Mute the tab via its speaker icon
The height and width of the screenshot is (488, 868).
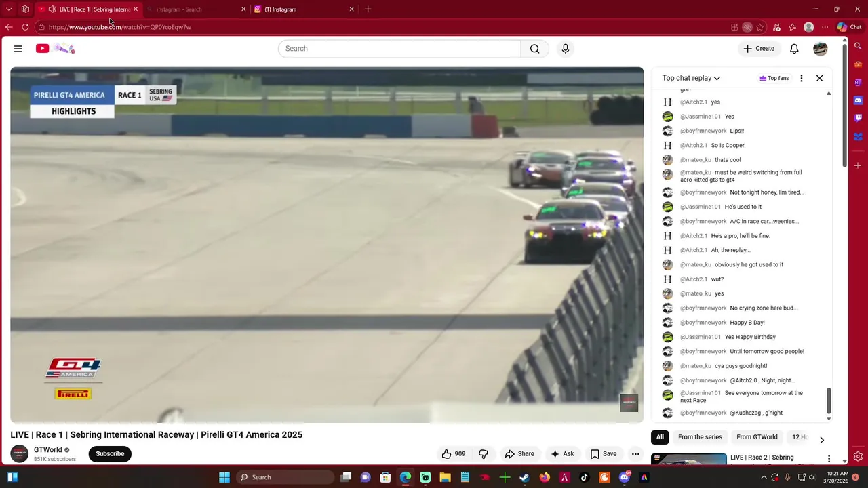pos(52,9)
